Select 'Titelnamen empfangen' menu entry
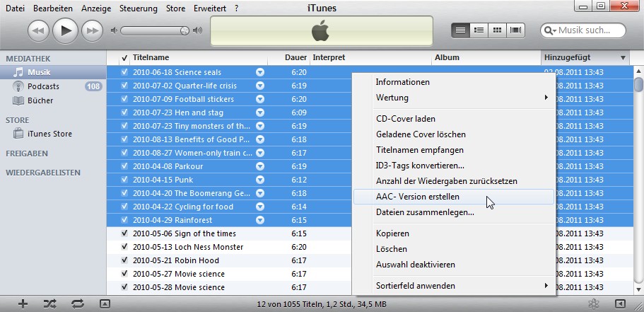 [454, 149]
